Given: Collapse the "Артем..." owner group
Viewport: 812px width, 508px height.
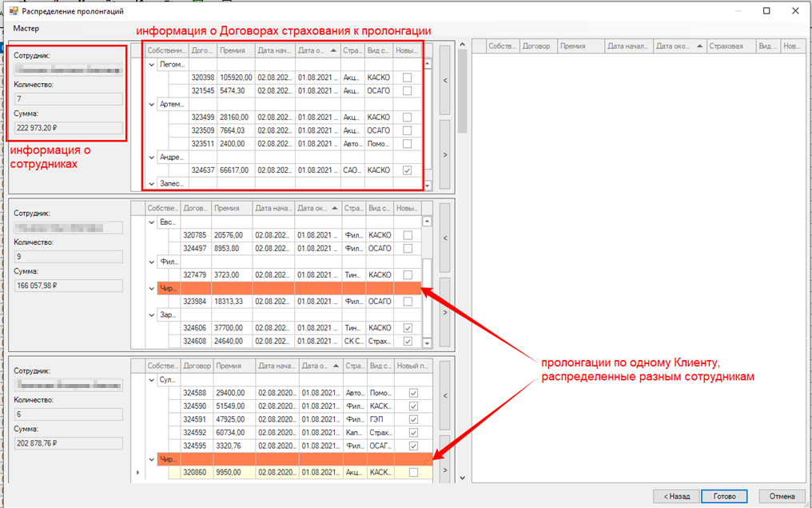Looking at the screenshot, I should pos(153,104).
